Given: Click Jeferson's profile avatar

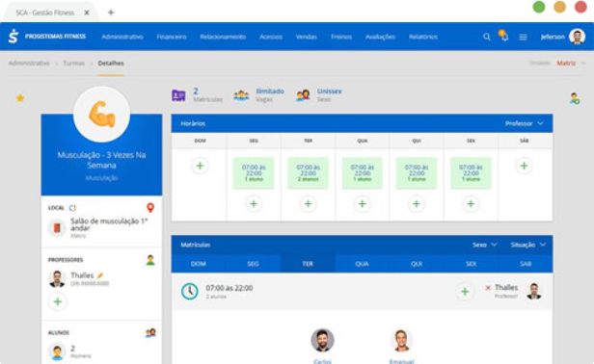Looking at the screenshot, I should [x=577, y=37].
